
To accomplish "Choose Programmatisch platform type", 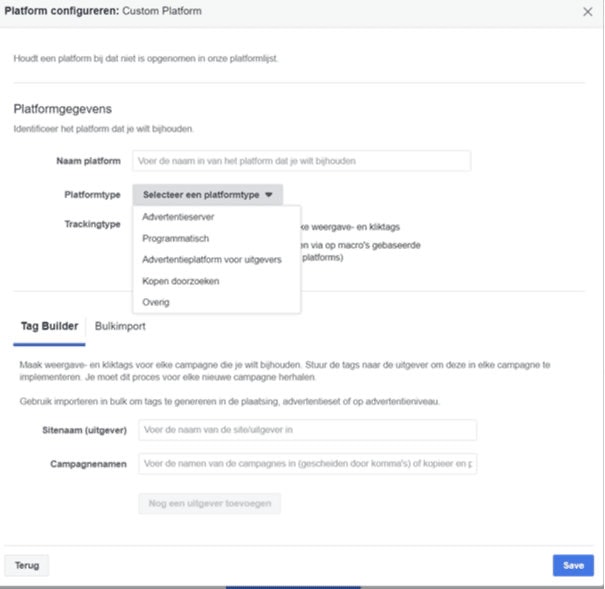I will tap(216, 238).
